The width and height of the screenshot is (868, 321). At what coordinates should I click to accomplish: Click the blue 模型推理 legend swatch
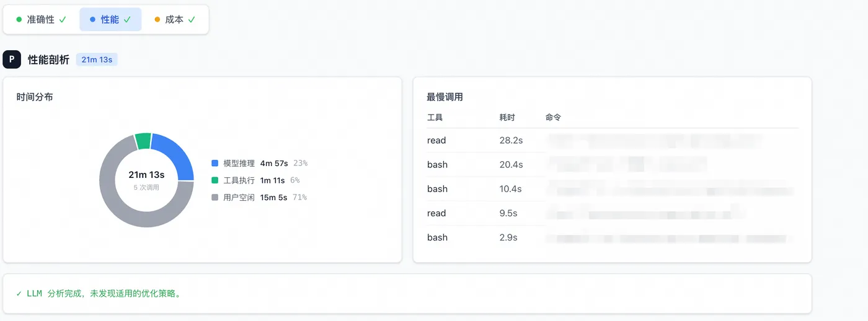click(215, 164)
